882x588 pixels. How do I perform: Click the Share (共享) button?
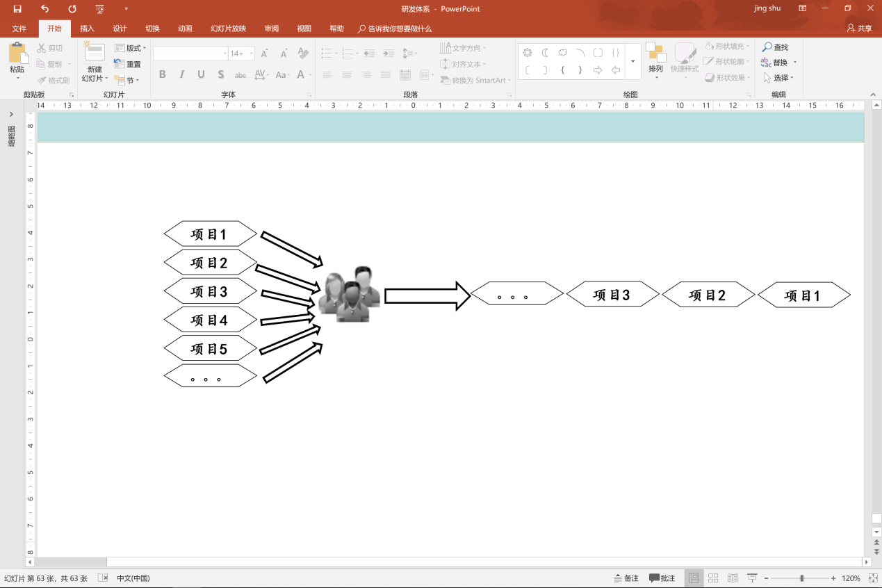click(859, 28)
